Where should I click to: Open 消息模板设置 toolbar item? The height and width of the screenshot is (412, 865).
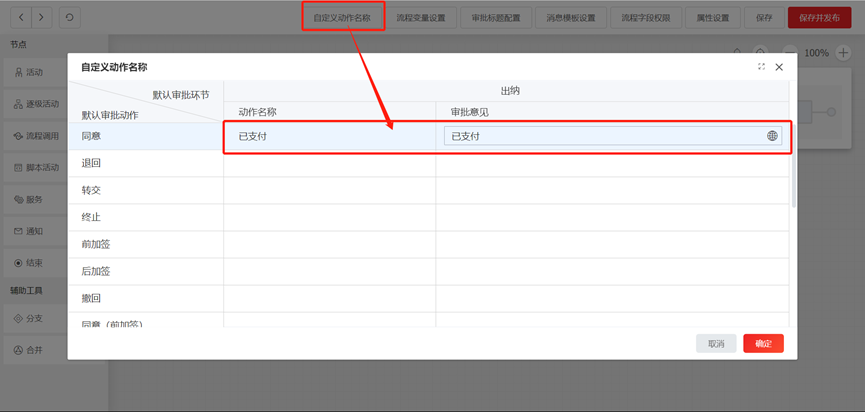(571, 18)
